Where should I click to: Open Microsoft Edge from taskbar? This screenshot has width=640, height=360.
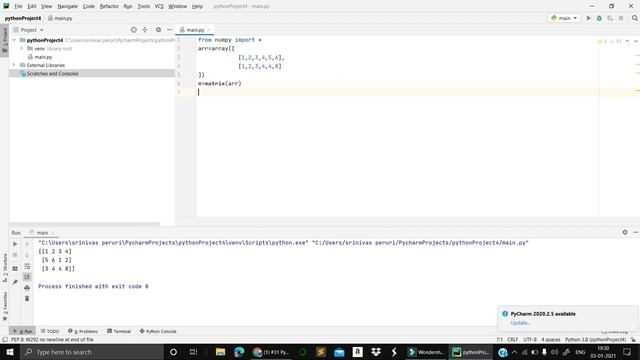(x=239, y=352)
